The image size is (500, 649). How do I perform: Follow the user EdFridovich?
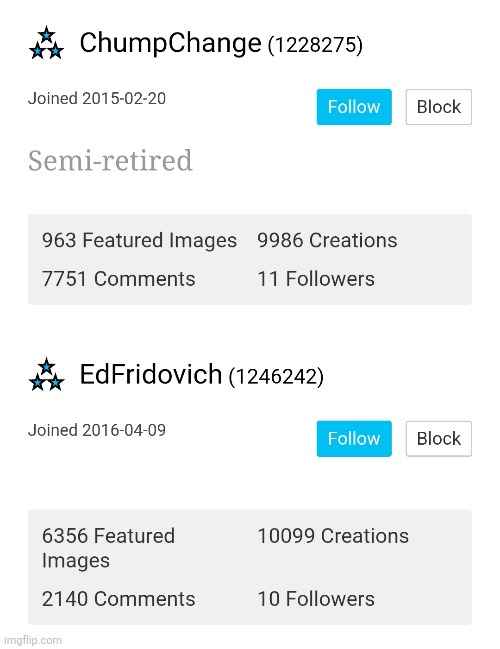tap(354, 439)
